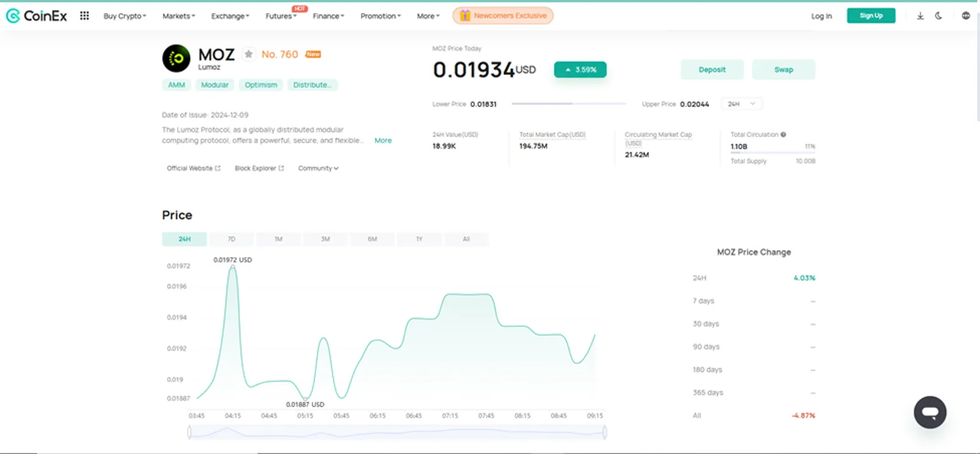Viewport: 980px width, 454px height.
Task: Toggle dark mode moon icon
Action: pos(938,16)
